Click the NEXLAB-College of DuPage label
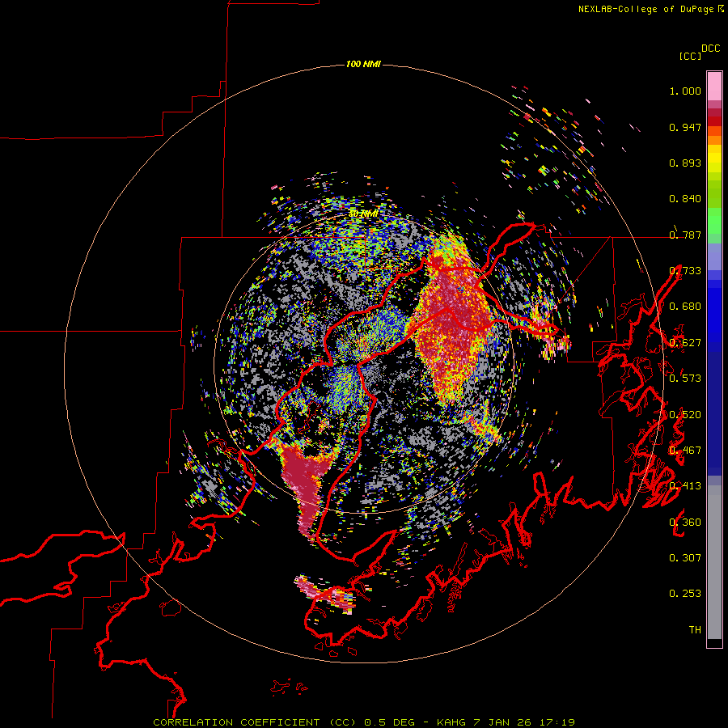This screenshot has height=728, width=728. click(647, 9)
